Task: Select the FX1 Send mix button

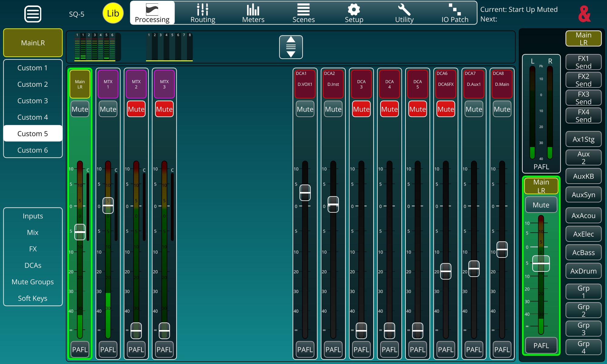Action: point(583,62)
